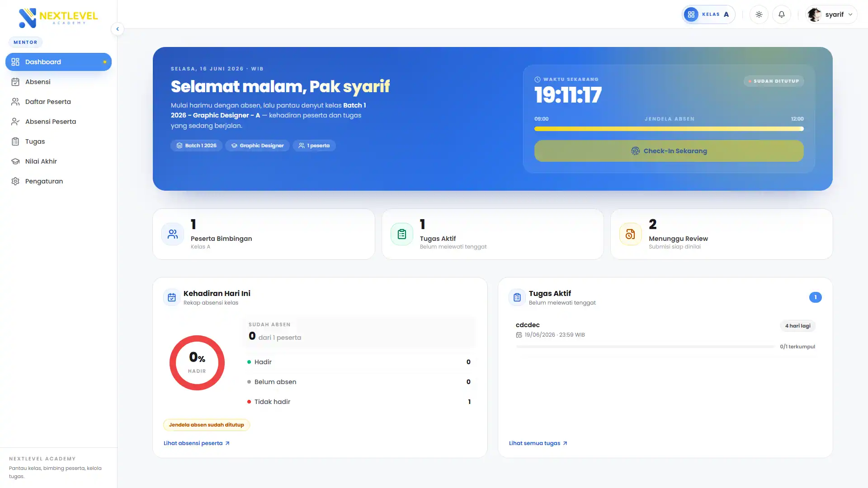This screenshot has height=488, width=868.
Task: Click the Kehadiran Hari Ini calendar icon
Action: pyautogui.click(x=172, y=297)
